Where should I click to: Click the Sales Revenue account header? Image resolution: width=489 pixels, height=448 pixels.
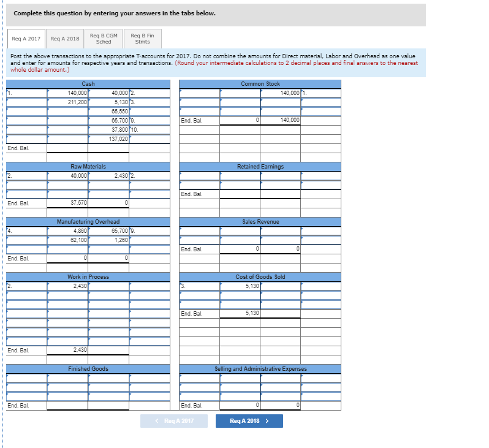[x=260, y=222]
